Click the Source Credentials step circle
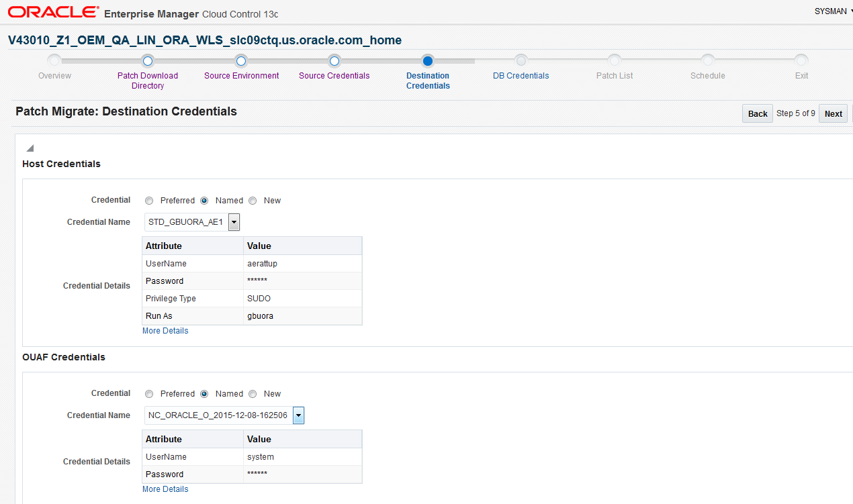The image size is (853, 504). 334,60
